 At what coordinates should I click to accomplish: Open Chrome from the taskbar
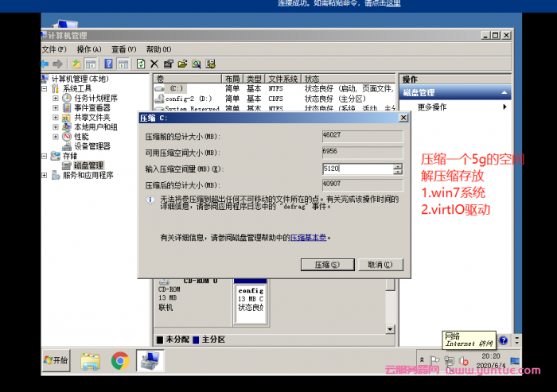click(120, 361)
